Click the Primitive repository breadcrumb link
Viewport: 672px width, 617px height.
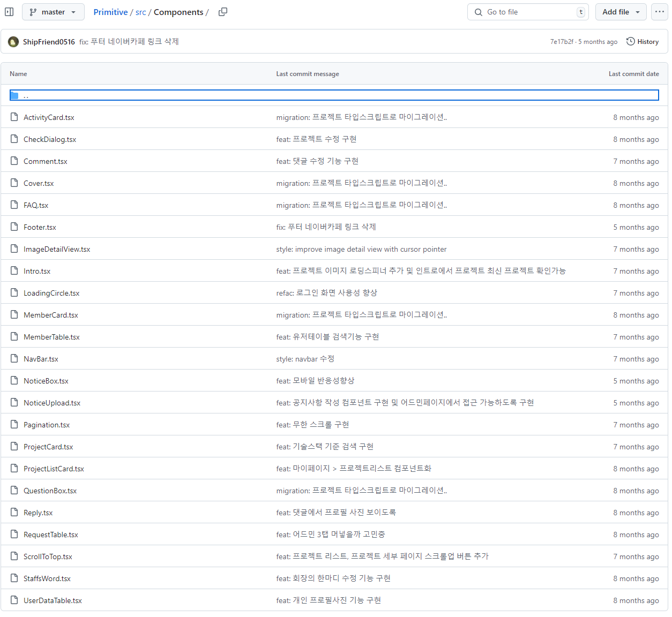(110, 12)
